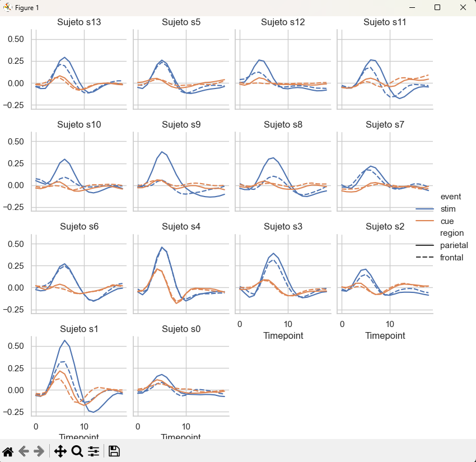Maximize the Figure 1 window
Viewport: 476px width, 462px height.
437,7
